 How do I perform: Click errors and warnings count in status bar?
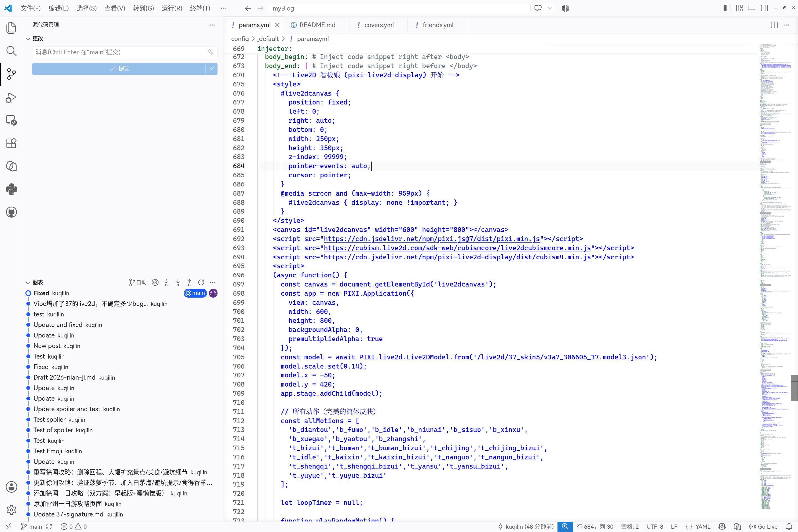pos(74,526)
